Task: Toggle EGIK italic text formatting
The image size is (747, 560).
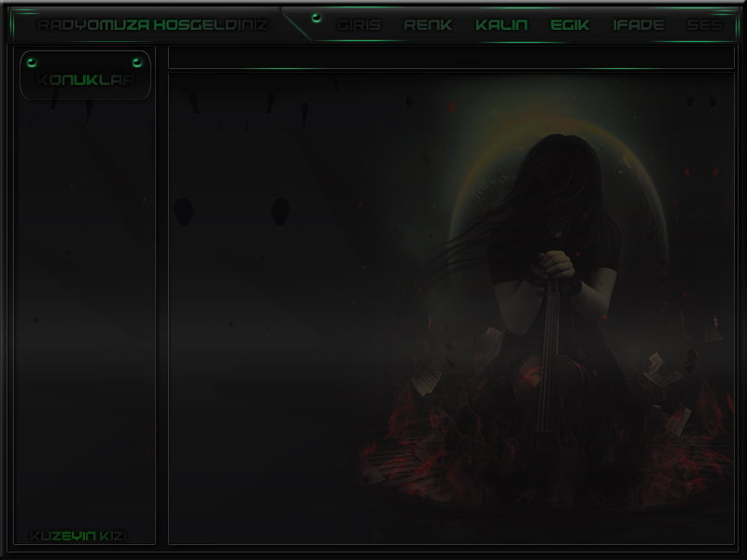Action: (570, 25)
